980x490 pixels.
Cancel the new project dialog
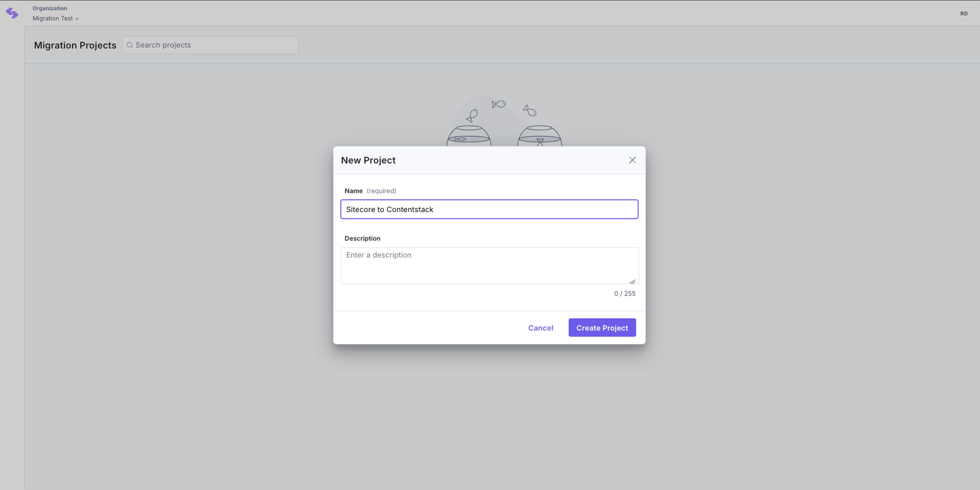pos(541,328)
